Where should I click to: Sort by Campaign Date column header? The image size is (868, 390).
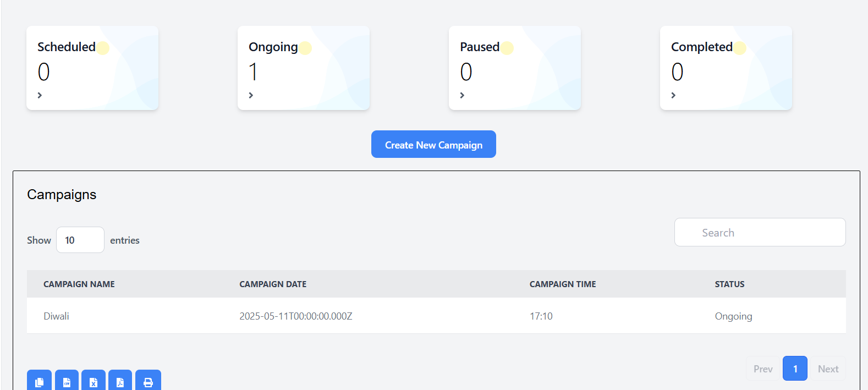click(x=273, y=284)
